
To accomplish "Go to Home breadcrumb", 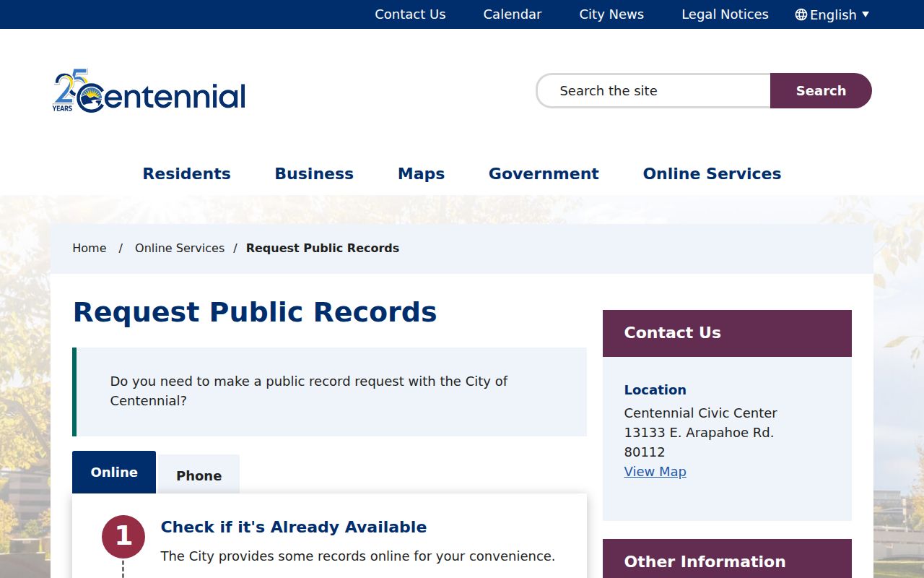I will [x=90, y=248].
